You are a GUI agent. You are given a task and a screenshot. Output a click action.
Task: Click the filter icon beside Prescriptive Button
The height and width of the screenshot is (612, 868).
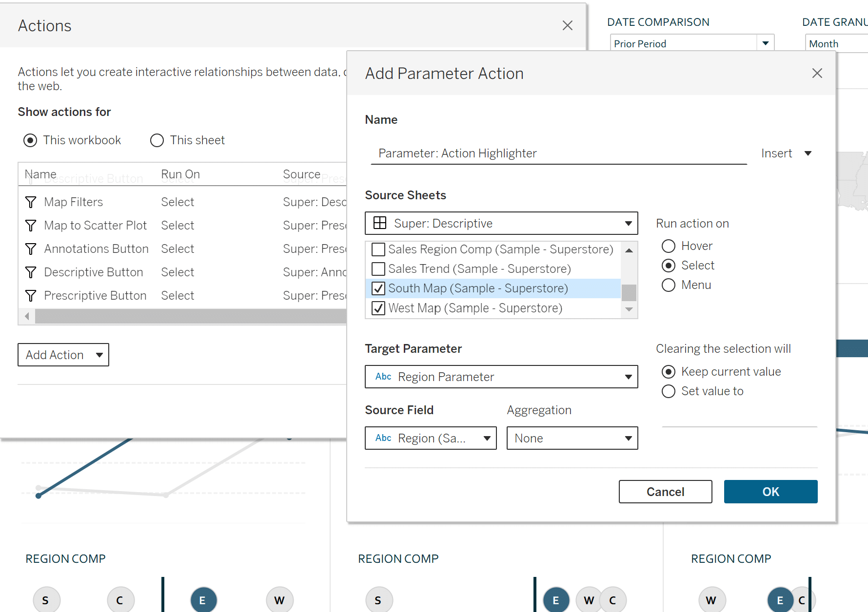(x=31, y=296)
